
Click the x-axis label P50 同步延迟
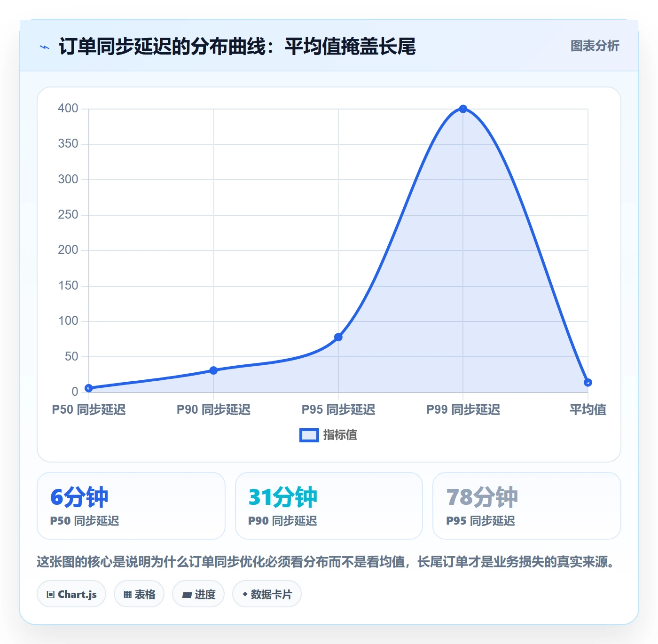89,410
